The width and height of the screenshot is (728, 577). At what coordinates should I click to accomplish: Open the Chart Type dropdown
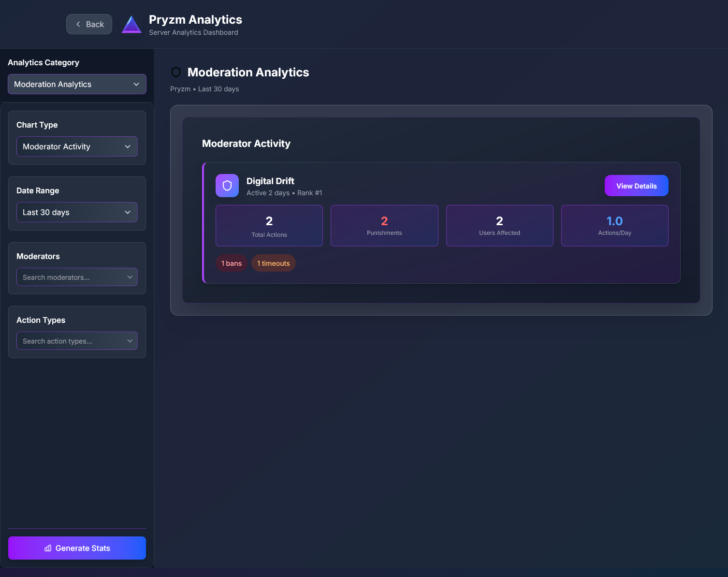point(77,146)
